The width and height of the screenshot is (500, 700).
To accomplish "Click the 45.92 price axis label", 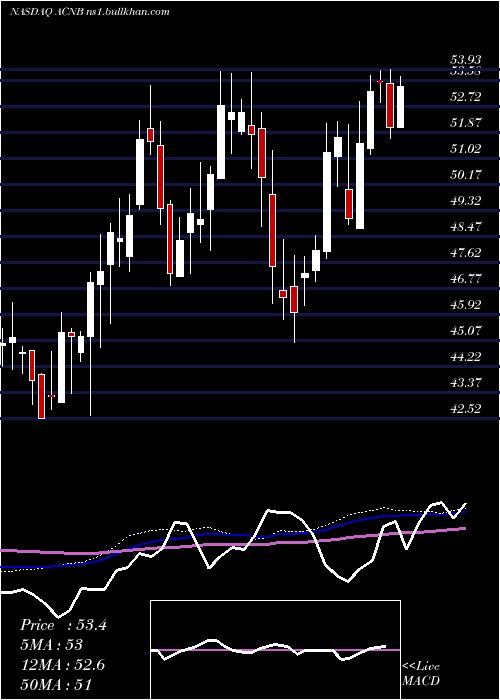I will click(x=466, y=304).
